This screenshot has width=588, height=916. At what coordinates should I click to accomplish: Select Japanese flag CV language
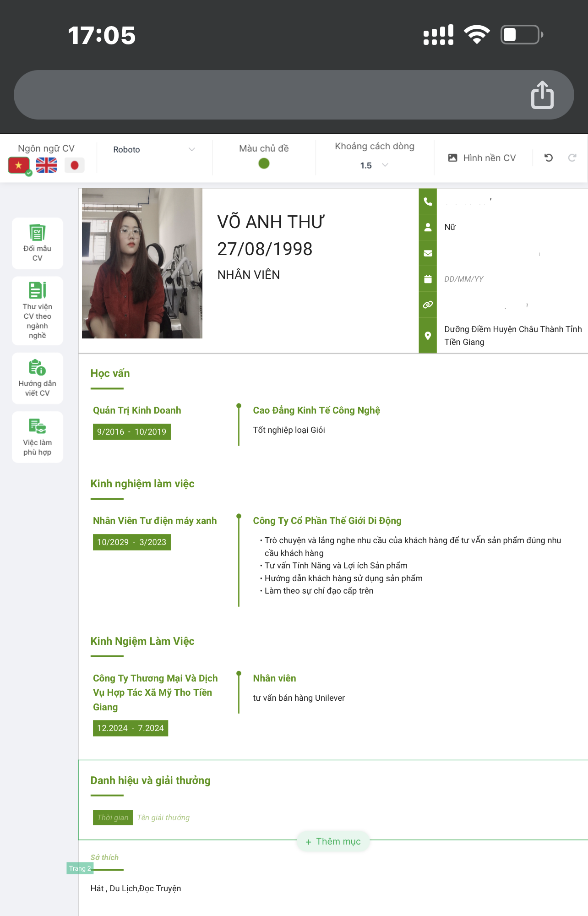pyautogui.click(x=75, y=165)
